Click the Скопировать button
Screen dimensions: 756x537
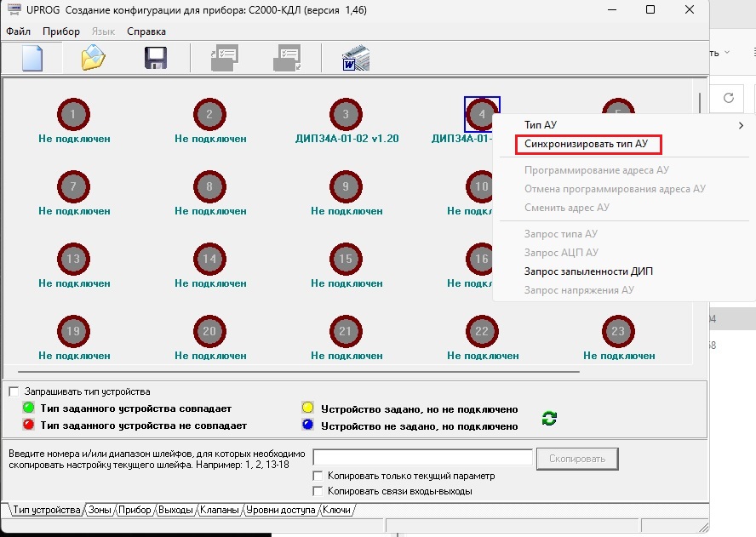tap(577, 459)
